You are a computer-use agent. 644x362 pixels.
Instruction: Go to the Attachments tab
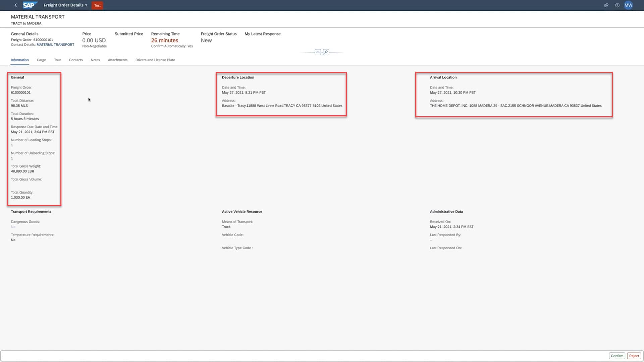(117, 60)
